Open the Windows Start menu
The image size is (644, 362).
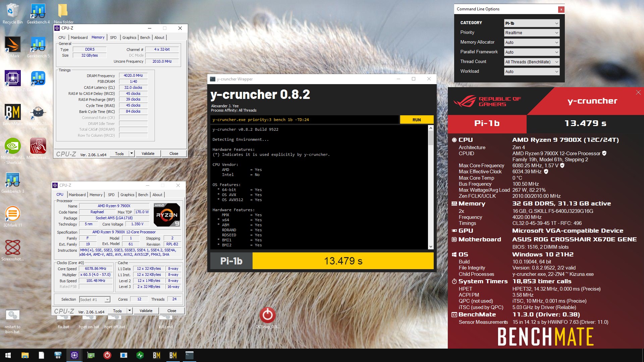[x=8, y=355]
